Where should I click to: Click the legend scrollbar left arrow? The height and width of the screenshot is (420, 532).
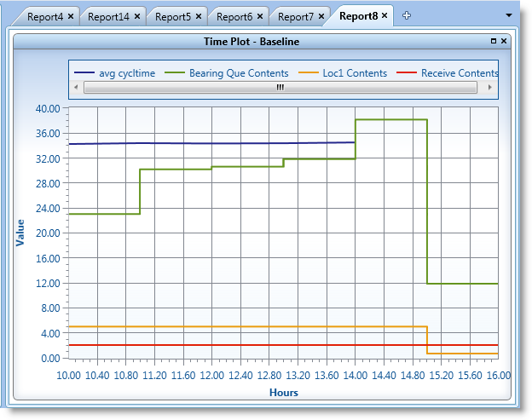click(76, 87)
